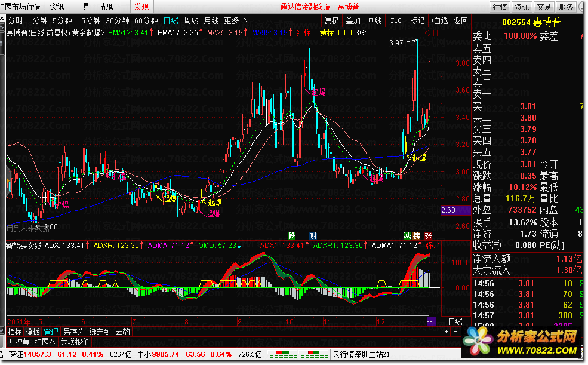Open the 扩展市场行情 menu
This screenshot has width=588, height=365.
pyautogui.click(x=20, y=7)
